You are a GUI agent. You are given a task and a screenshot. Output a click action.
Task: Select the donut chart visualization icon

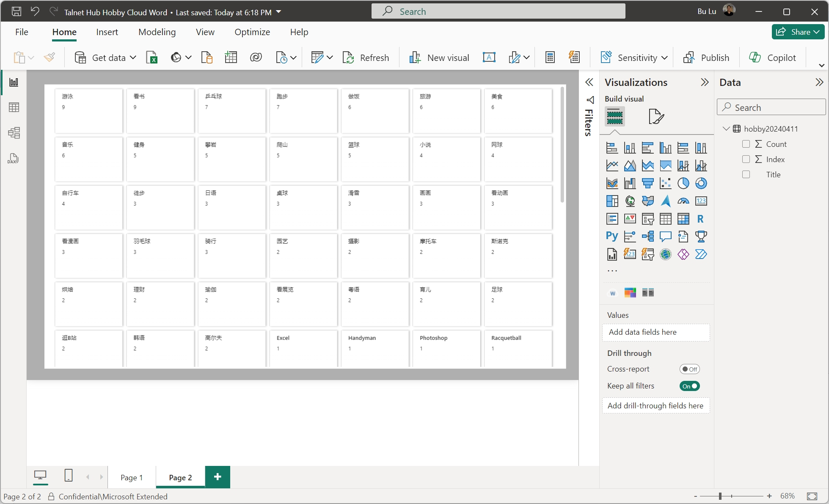tap(701, 183)
